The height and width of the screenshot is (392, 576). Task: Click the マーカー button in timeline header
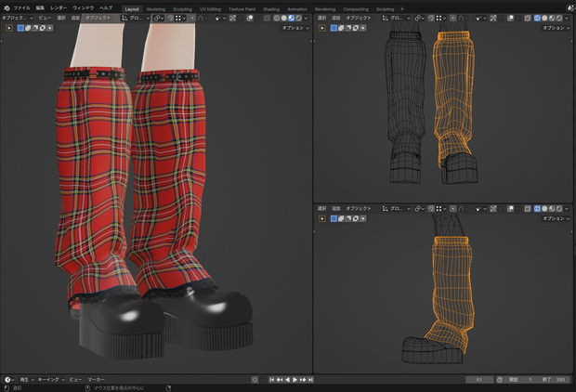[x=96, y=380]
